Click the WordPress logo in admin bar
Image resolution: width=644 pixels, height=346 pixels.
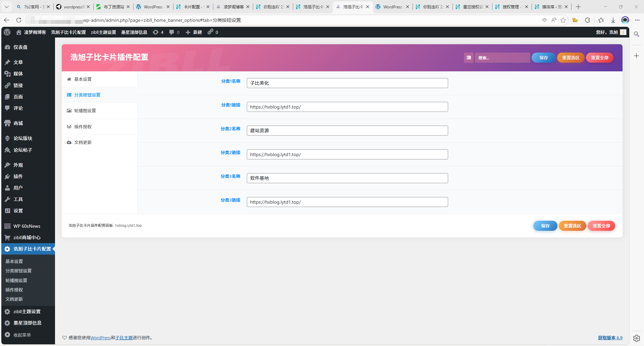point(7,32)
